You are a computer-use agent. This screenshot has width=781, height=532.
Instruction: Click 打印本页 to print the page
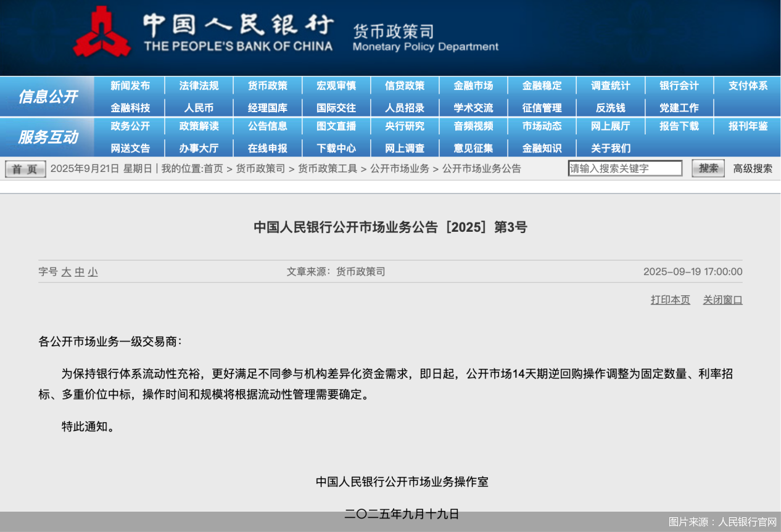coord(670,300)
